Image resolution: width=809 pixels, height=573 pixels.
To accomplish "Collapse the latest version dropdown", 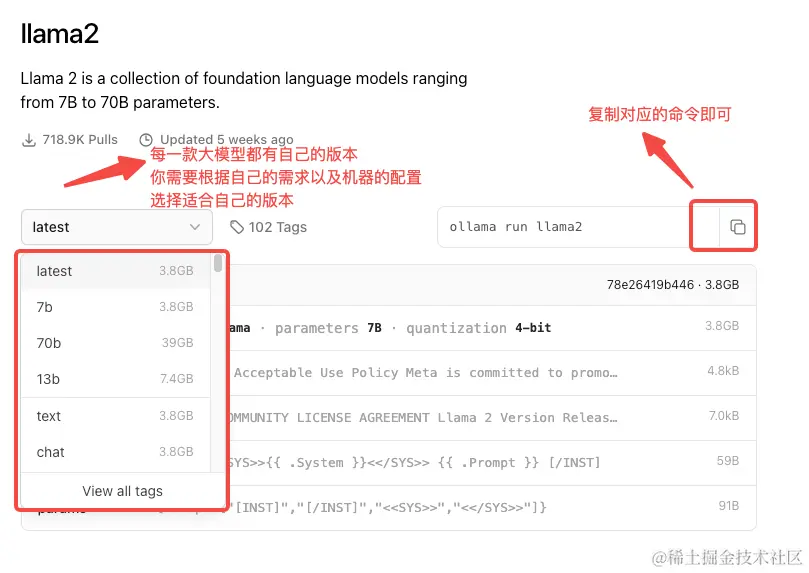I will tap(117, 227).
